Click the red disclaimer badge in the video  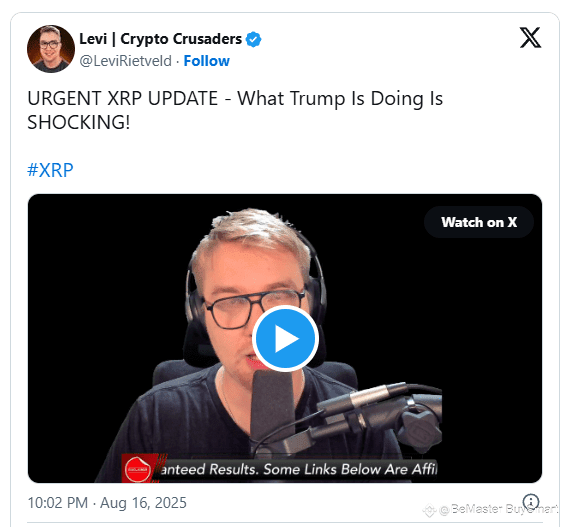coord(138,469)
